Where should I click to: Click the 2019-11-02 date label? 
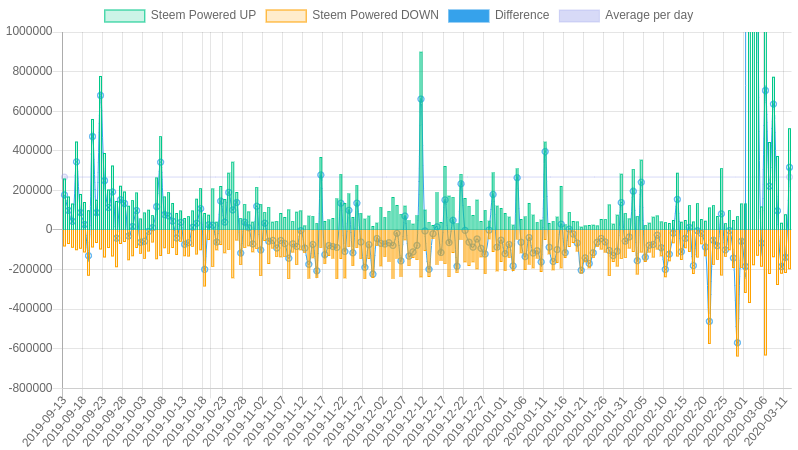click(244, 419)
